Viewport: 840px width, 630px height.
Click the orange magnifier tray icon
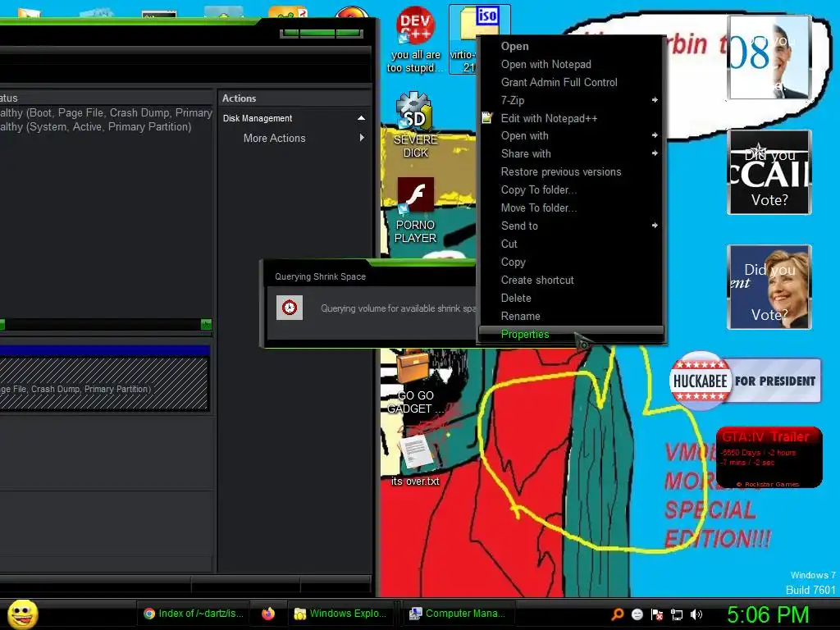(617, 614)
